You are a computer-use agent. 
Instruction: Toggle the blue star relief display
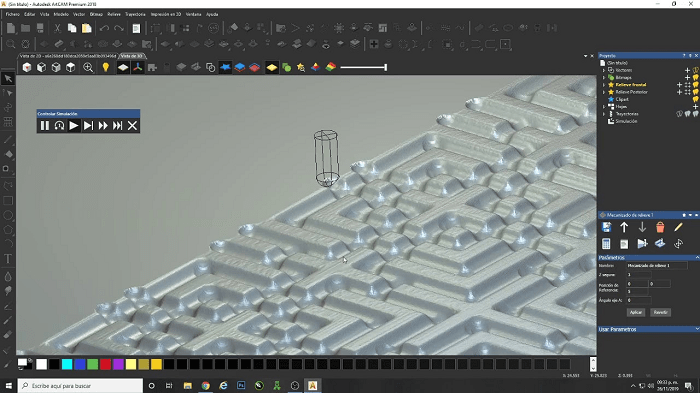click(x=225, y=67)
